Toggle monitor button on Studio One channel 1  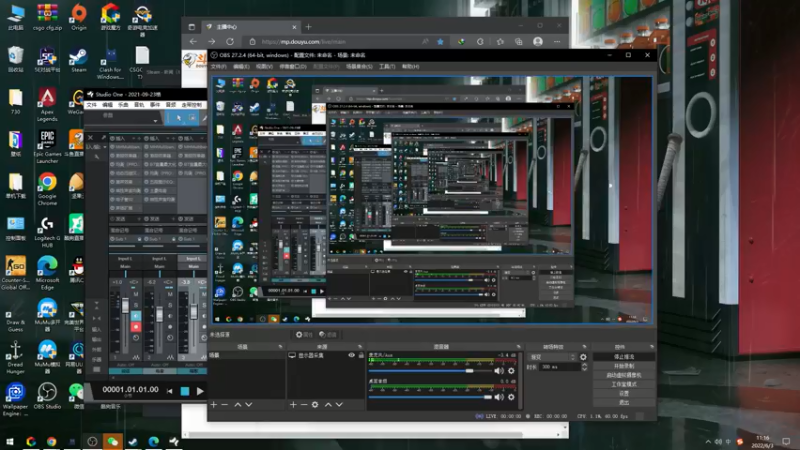click(136, 316)
